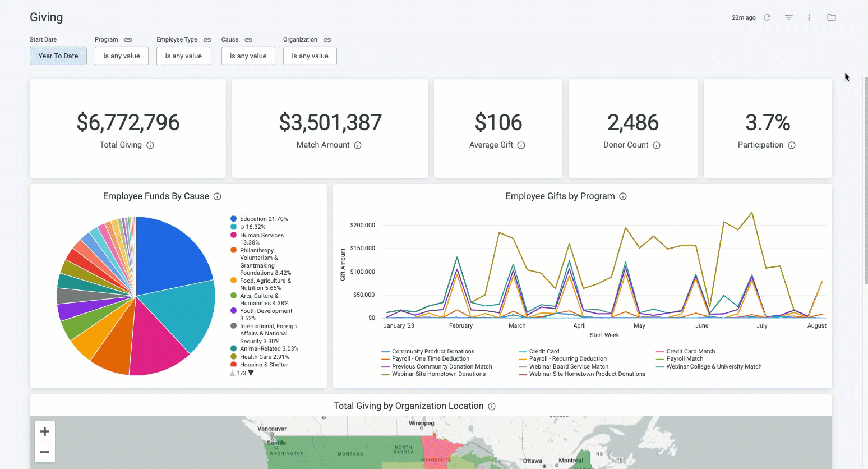
Task: Open the three-dot dashboard actions menu
Action: (809, 17)
